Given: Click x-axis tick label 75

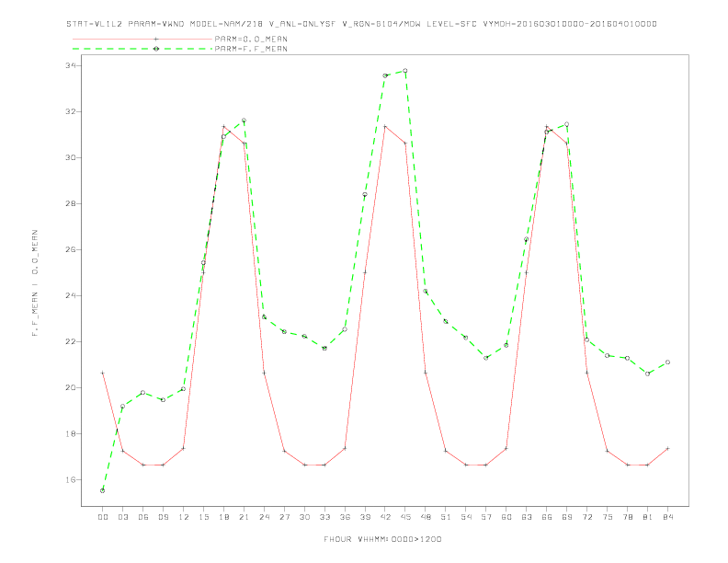Looking at the screenshot, I should point(608,517).
